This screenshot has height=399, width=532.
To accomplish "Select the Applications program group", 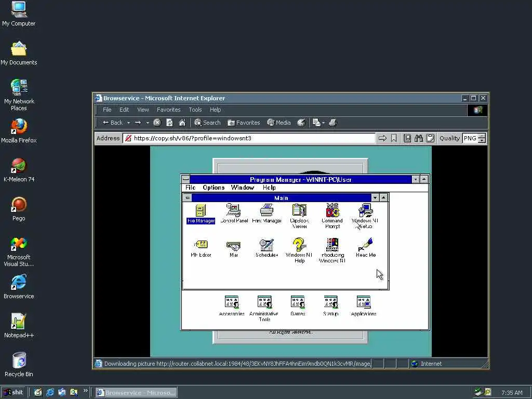I will pos(363,305).
